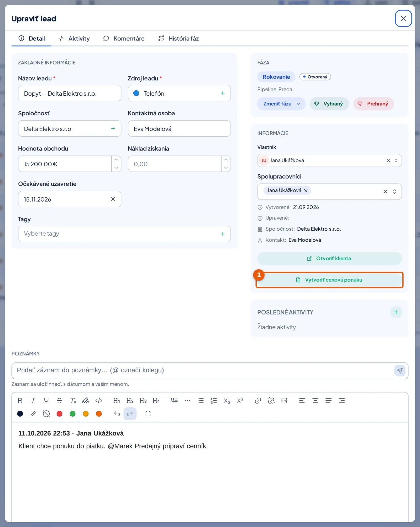Apply strikethrough formatting in notes toolbar
This screenshot has width=420, height=527.
pyautogui.click(x=59, y=401)
